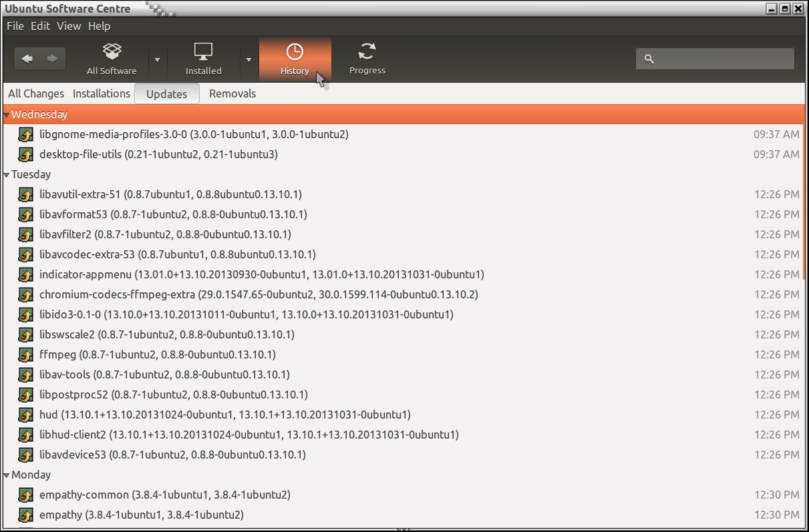The width and height of the screenshot is (809, 532).
Task: Select the History clock icon
Action: point(295,52)
